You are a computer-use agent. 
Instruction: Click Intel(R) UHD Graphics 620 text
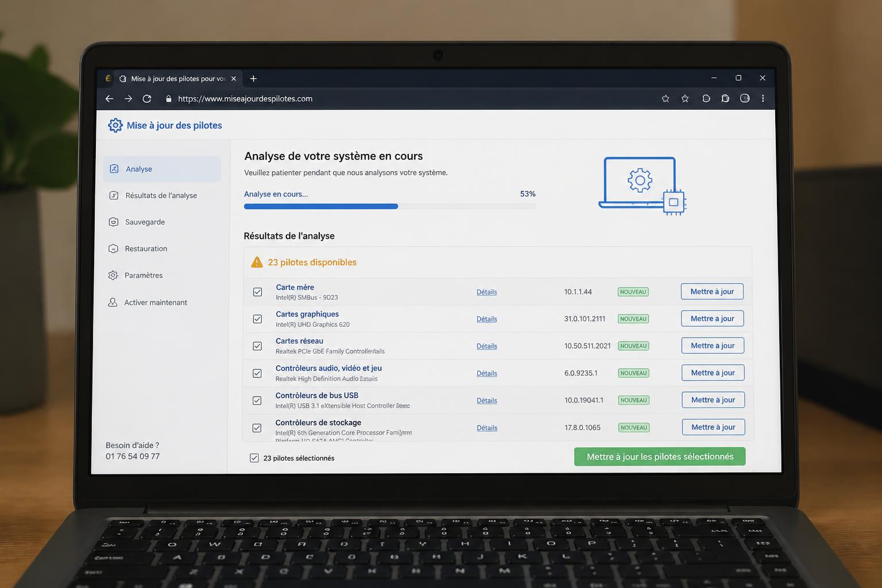[312, 324]
